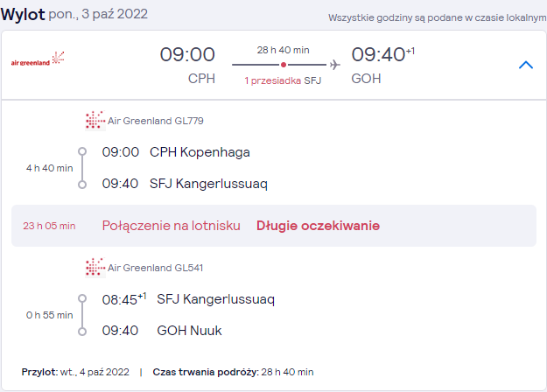Click the airplane icon on route line
Image resolution: width=547 pixels, height=392 pixels.
tap(335, 65)
